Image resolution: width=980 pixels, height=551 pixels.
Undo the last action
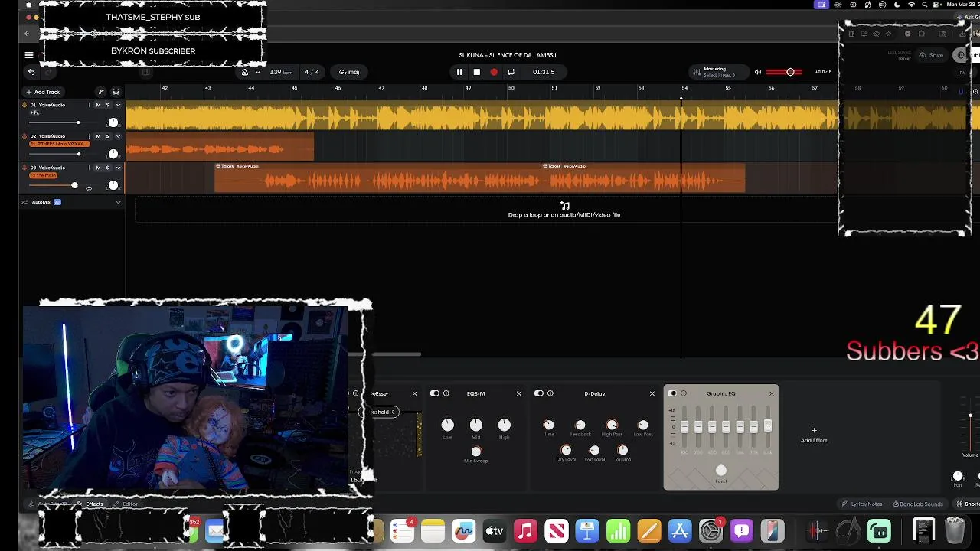click(31, 72)
